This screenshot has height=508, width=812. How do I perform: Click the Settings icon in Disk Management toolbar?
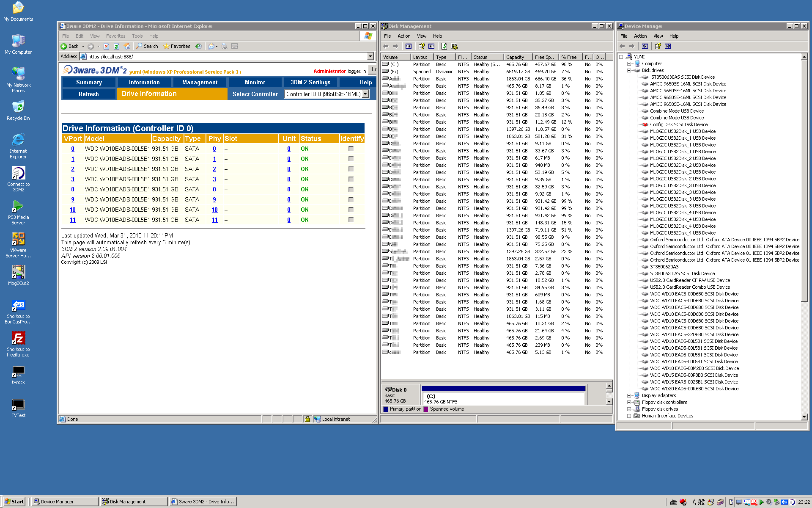(454, 46)
